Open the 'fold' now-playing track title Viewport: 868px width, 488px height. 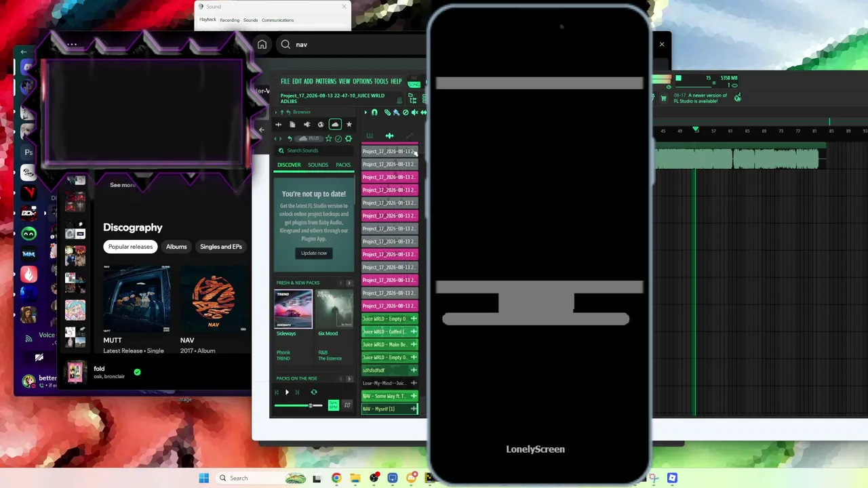coord(99,368)
